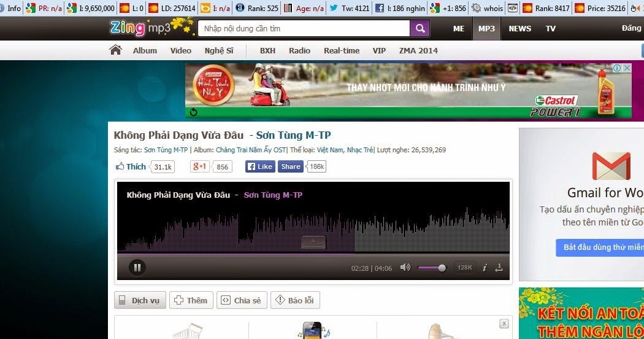Open composer link Sơn Tùng M-TP

(166, 150)
